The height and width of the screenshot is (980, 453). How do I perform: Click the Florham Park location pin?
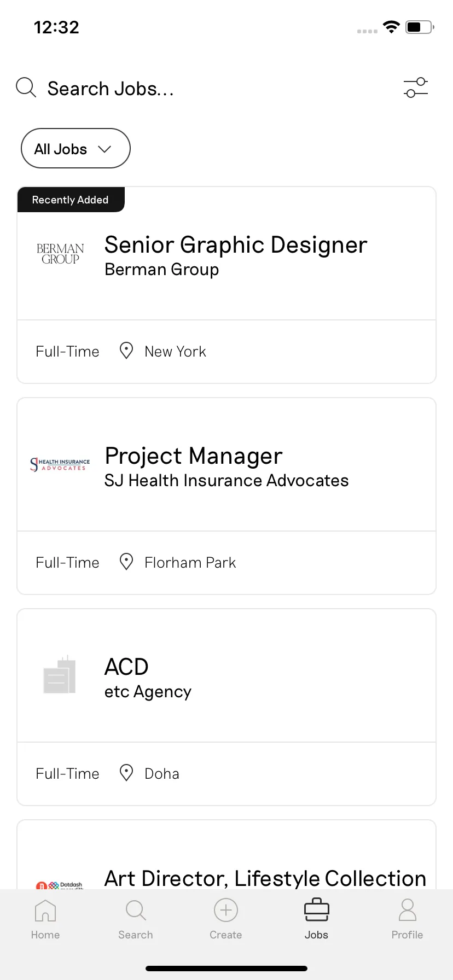click(126, 562)
